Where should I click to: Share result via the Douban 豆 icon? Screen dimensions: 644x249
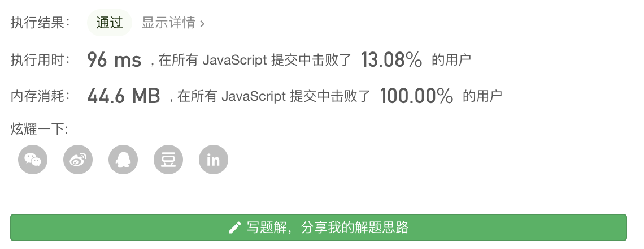[168, 160]
